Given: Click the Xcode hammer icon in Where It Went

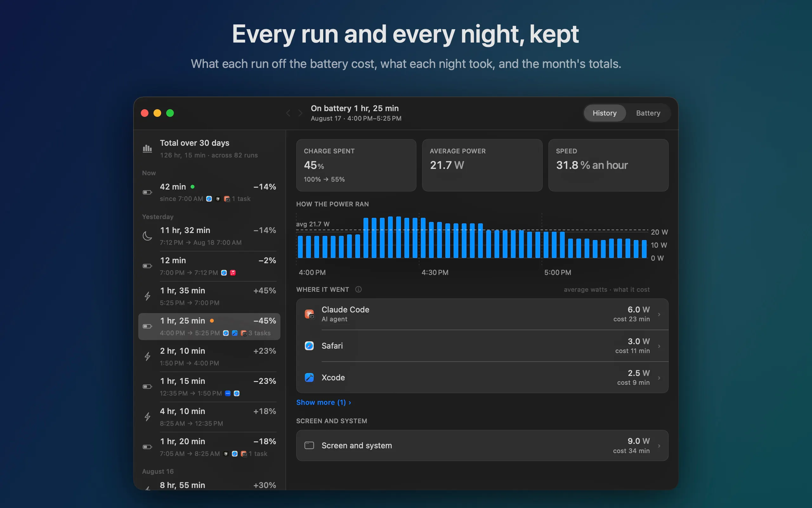Looking at the screenshot, I should [x=309, y=378].
